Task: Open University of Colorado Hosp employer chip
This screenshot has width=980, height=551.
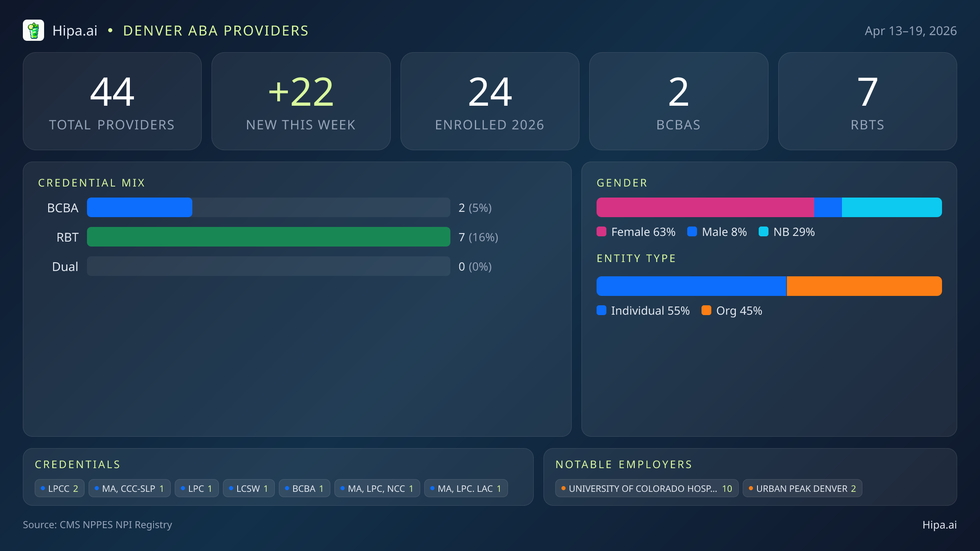Action: pos(647,489)
